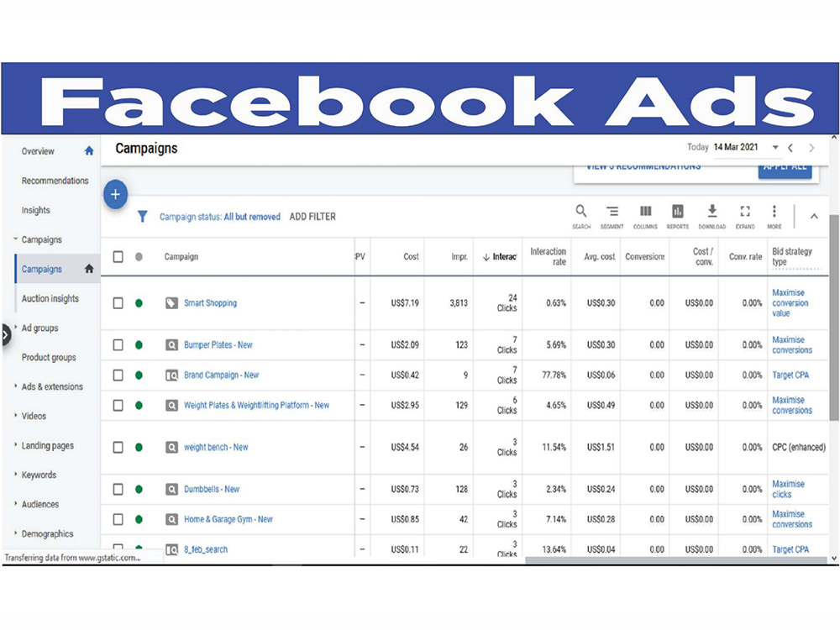Image resolution: width=840 pixels, height=630 pixels.
Task: Expand Ad groups in the sidebar
Action: click(x=15, y=328)
